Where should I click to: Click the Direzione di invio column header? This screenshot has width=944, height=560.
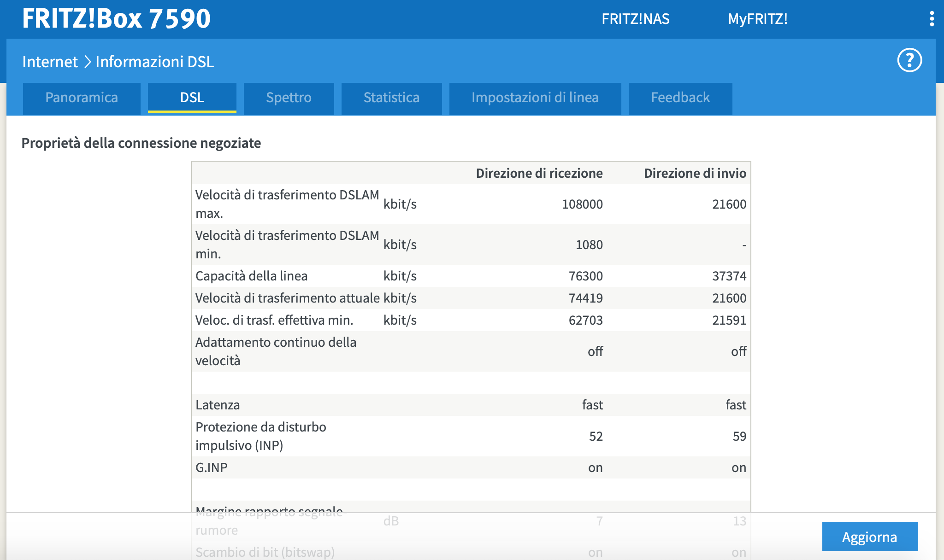click(x=695, y=173)
